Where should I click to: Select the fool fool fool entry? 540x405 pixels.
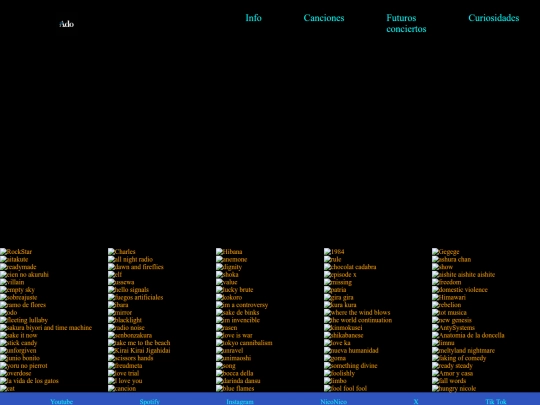(345, 388)
